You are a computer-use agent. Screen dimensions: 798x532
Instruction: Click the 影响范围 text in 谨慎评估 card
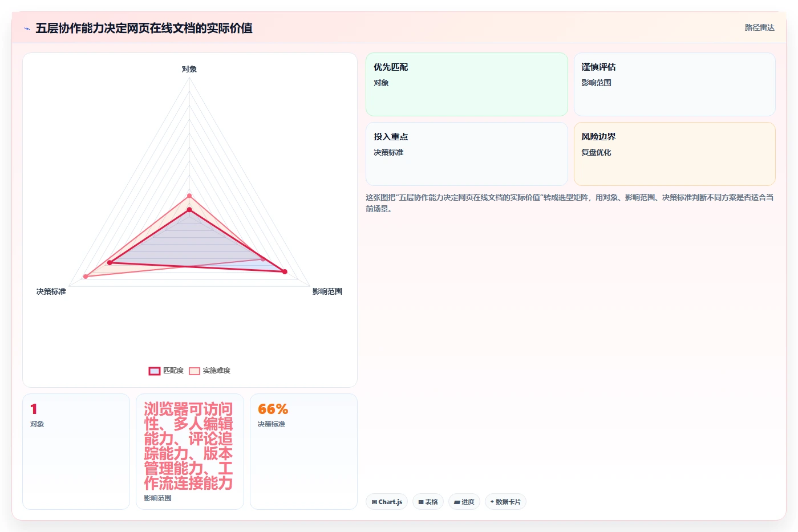click(596, 83)
